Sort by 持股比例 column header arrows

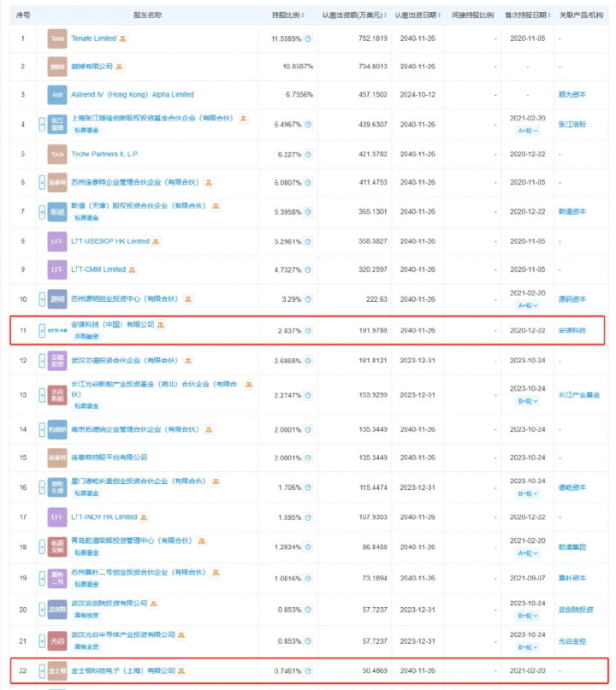click(x=303, y=15)
